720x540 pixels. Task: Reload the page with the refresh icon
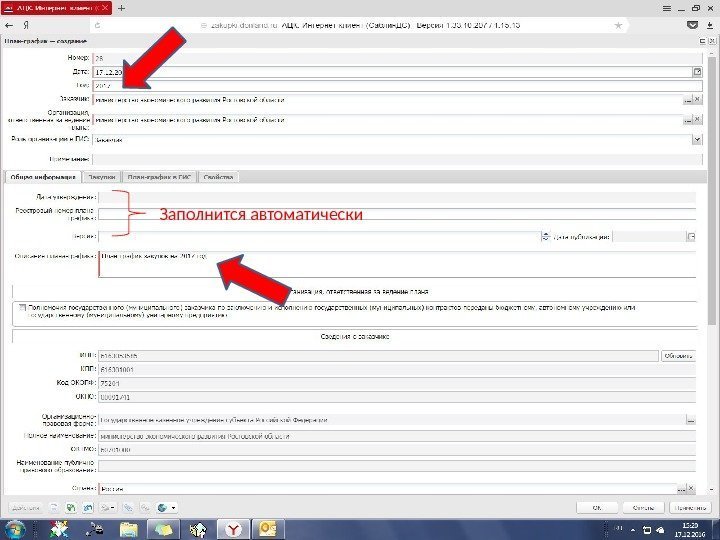pyautogui.click(x=97, y=26)
